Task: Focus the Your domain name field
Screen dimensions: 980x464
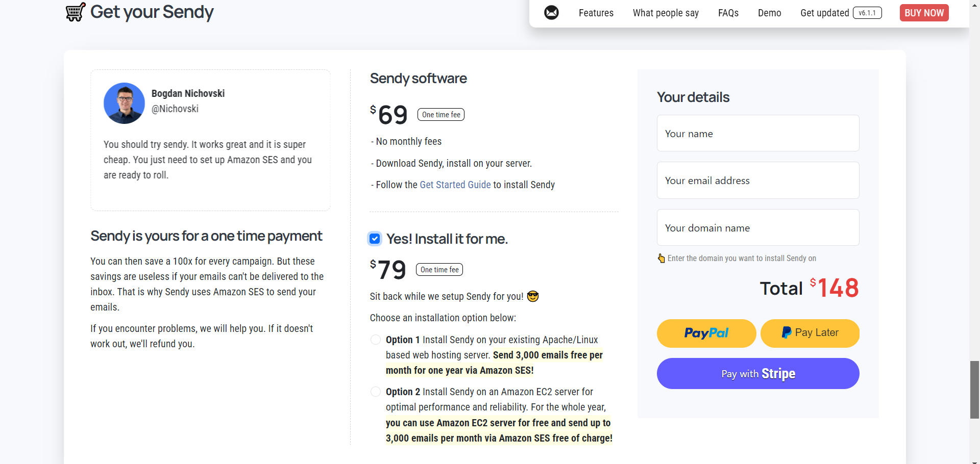Action: [758, 227]
